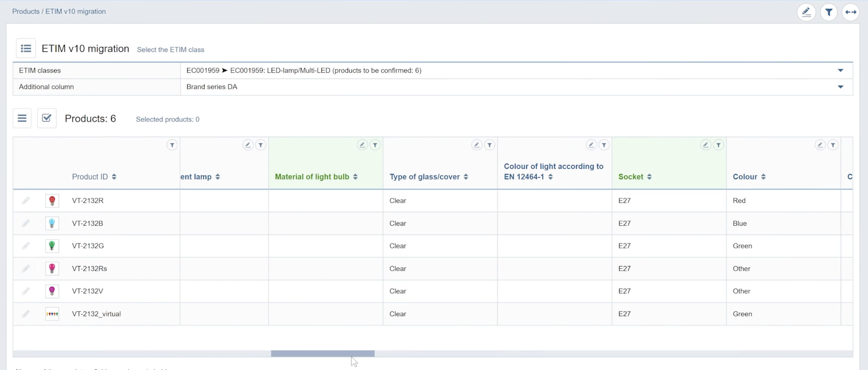
Task: Click the E27 socket cell for VT-2132V
Action: [669, 291]
